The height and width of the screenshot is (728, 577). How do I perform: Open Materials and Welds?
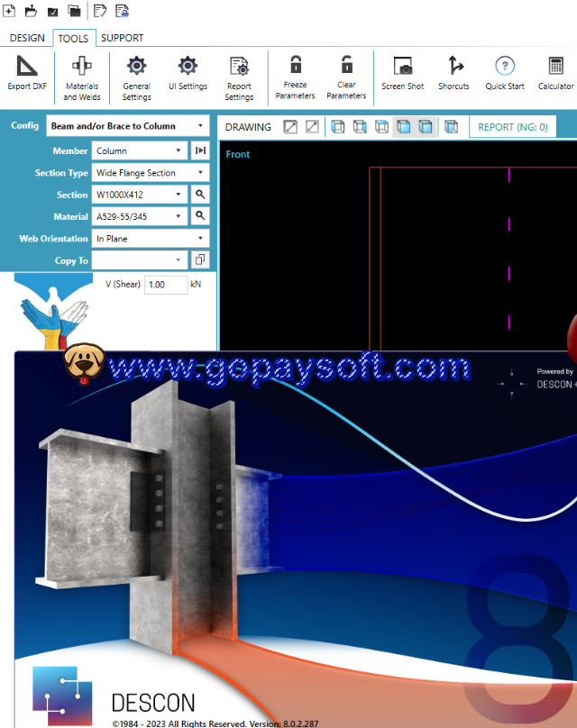[82, 78]
